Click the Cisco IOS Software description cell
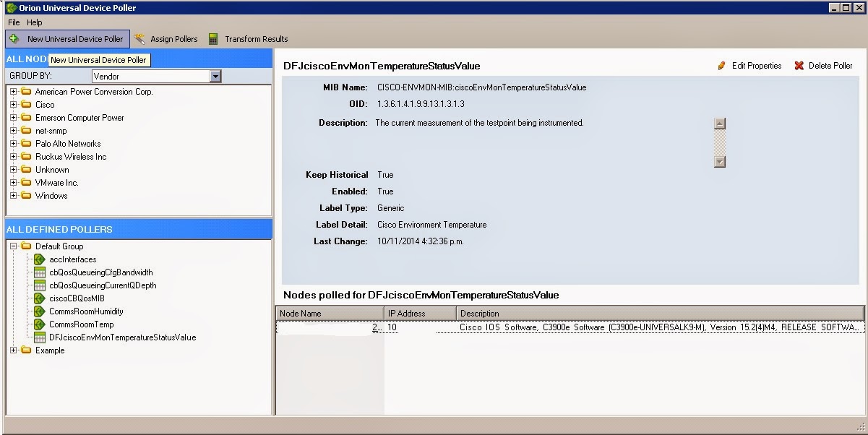This screenshot has width=868, height=435. [661, 327]
